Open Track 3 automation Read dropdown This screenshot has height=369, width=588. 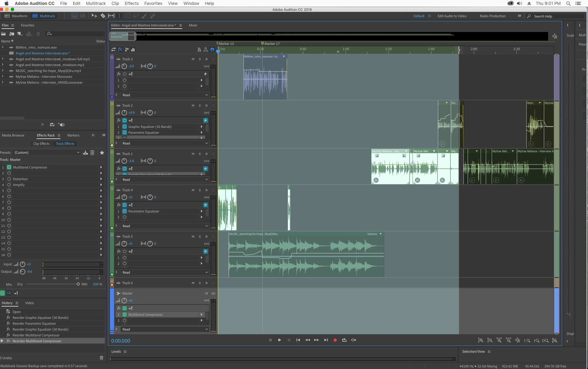coord(165,95)
